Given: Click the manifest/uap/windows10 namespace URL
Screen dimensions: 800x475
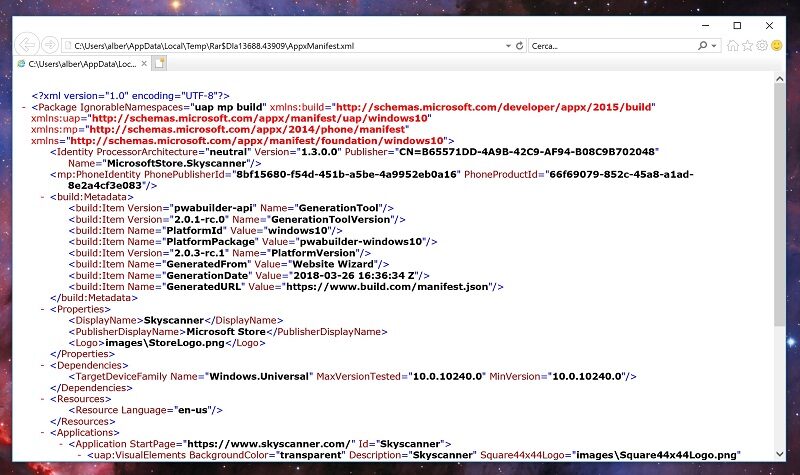Looking at the screenshot, I should pos(259,118).
